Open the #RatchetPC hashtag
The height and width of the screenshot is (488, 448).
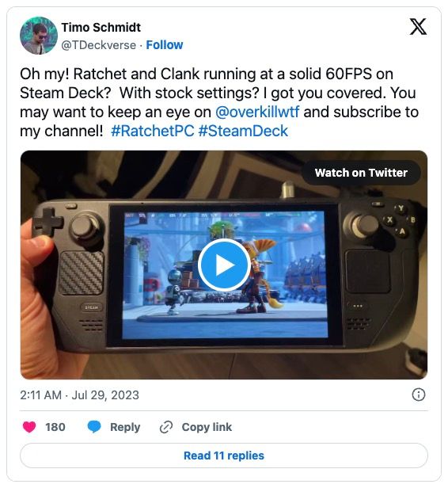152,131
